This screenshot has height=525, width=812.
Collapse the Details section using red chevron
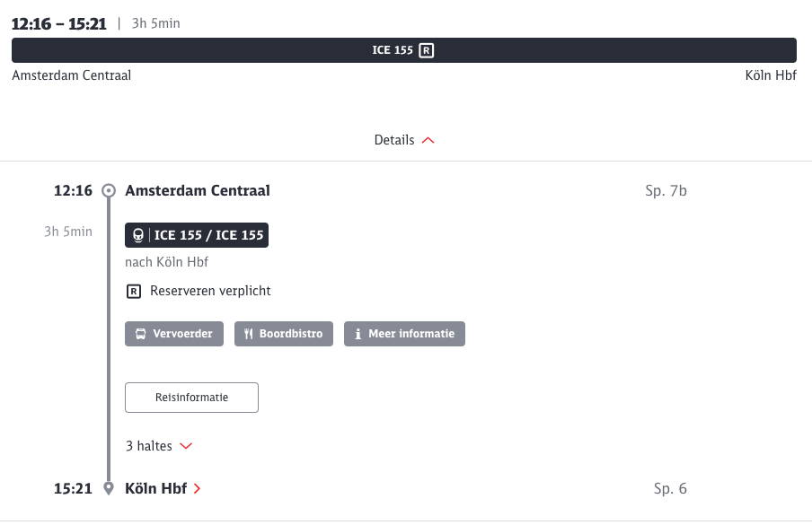pos(428,141)
